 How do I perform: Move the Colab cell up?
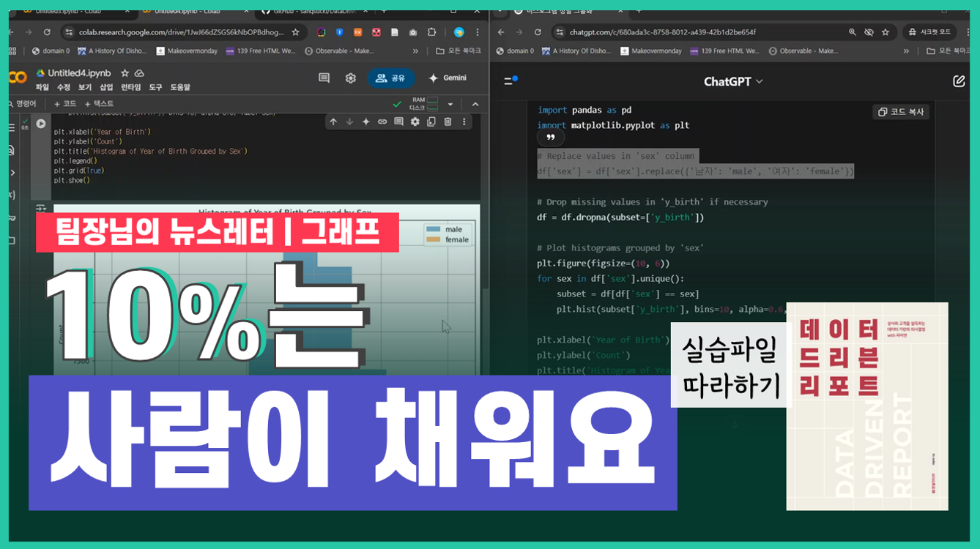coord(333,122)
